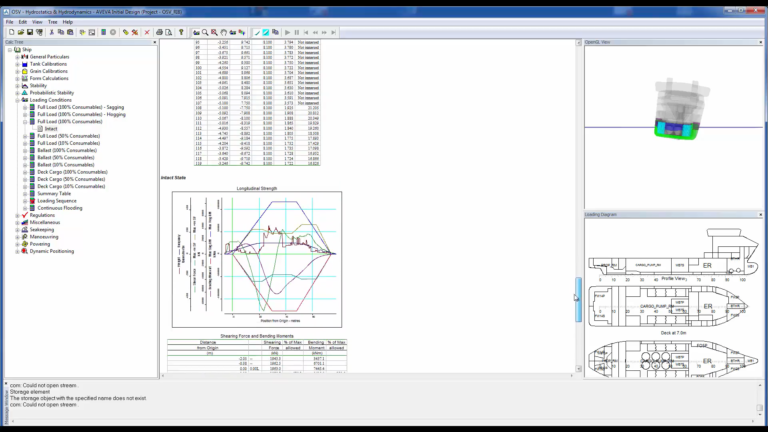This screenshot has width=768, height=432.
Task: Click the Play animation toolbar button
Action: (288, 32)
